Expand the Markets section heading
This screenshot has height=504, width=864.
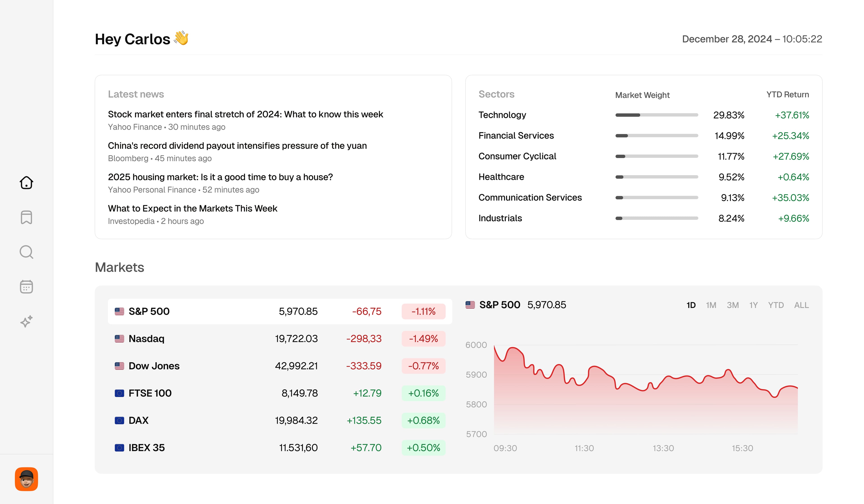click(119, 268)
